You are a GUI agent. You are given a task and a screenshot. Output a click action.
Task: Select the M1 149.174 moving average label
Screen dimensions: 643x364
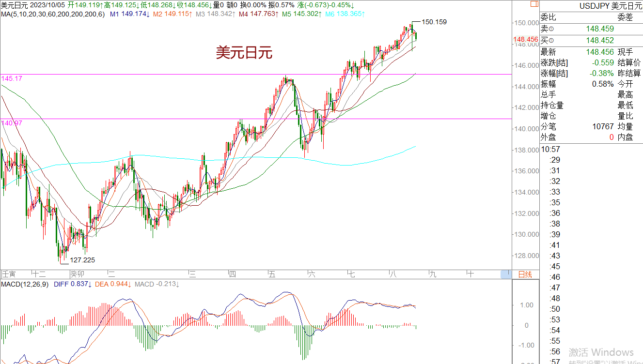129,14
